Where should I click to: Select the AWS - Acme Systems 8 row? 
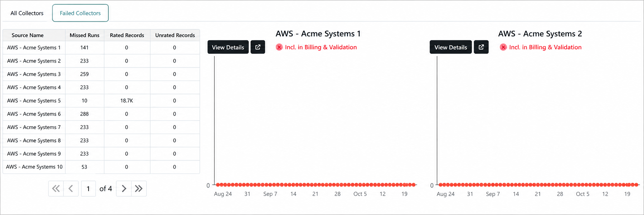coord(101,141)
